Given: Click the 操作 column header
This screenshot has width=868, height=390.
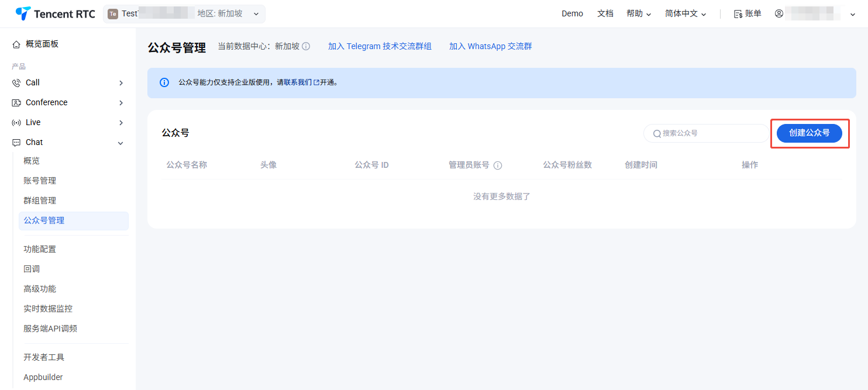Looking at the screenshot, I should (750, 165).
